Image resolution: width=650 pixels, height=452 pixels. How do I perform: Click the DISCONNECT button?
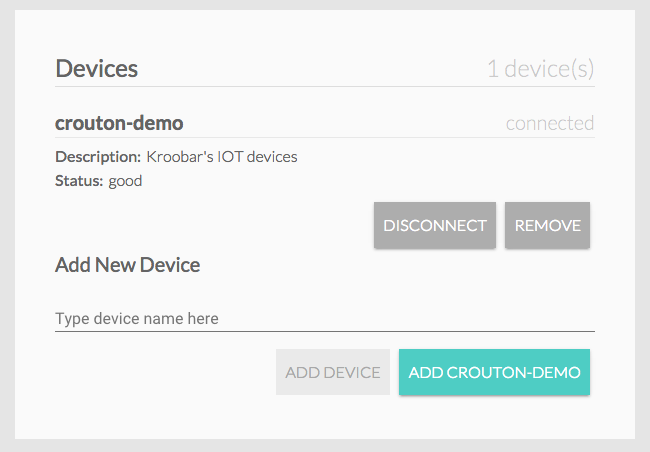(x=435, y=226)
